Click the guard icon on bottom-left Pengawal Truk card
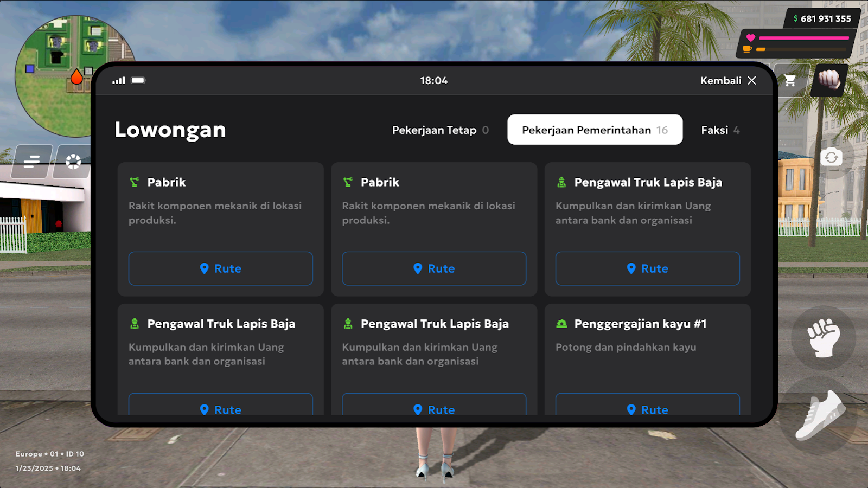 (135, 324)
